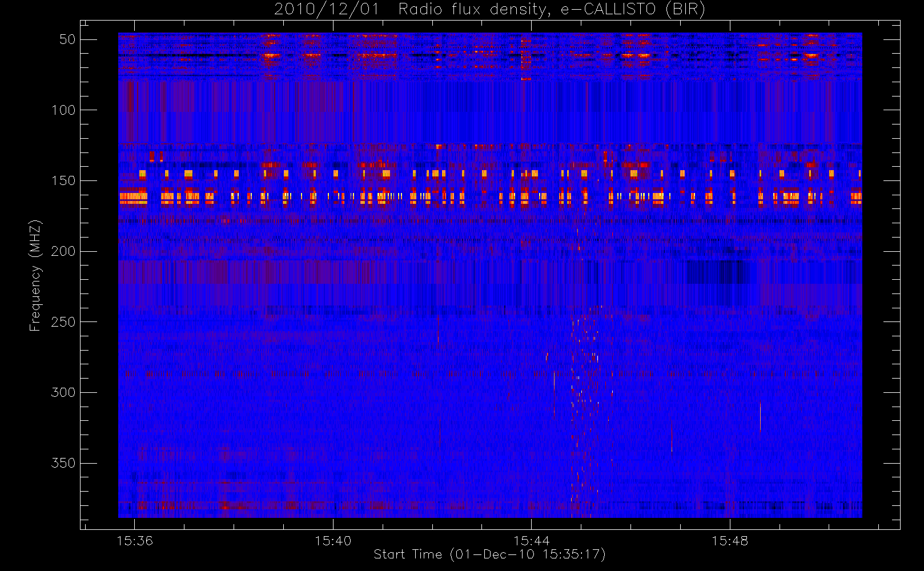
Task: Click the "200" frequency tick label
Action: [63, 251]
